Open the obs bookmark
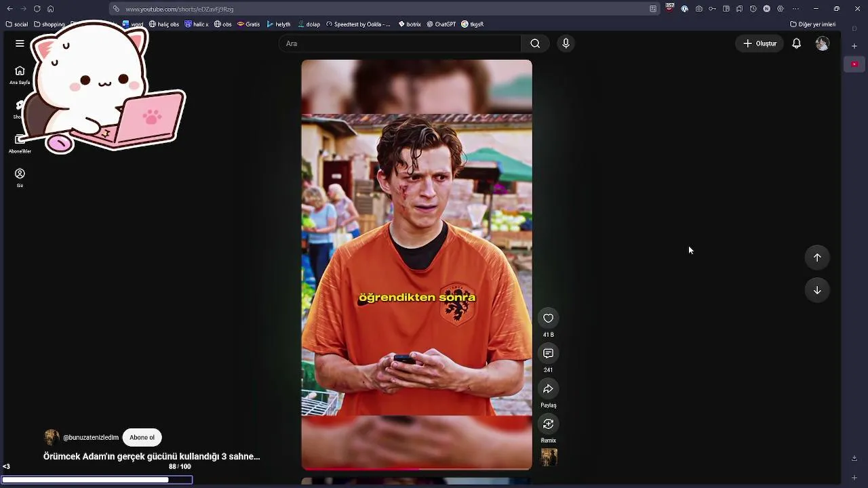Screen dimensions: 868x488 click(222, 24)
